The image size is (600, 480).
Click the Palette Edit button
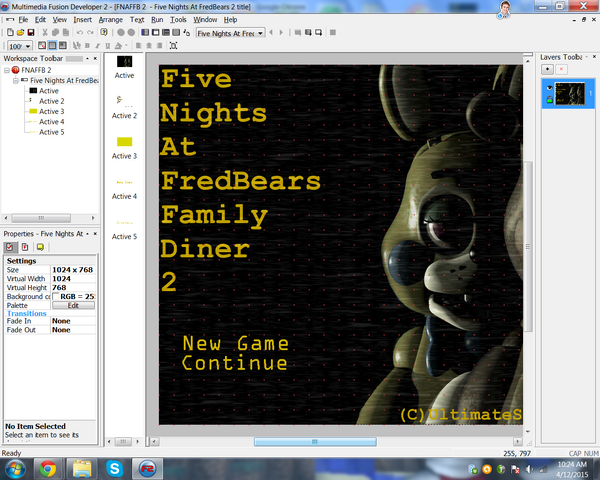[x=73, y=305]
